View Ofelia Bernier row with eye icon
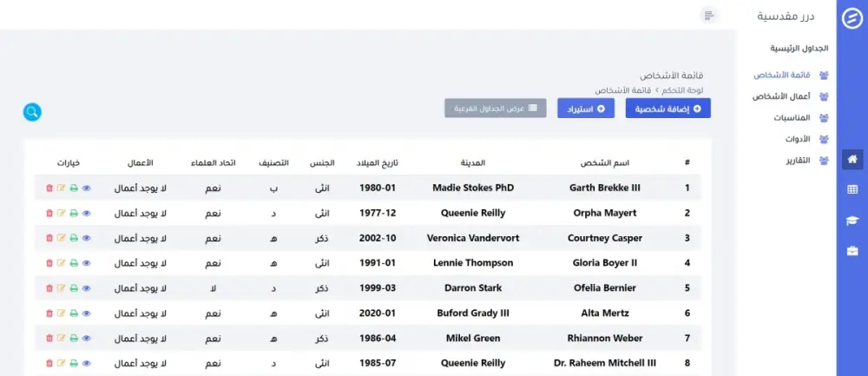The height and width of the screenshot is (376, 868). pos(86,288)
